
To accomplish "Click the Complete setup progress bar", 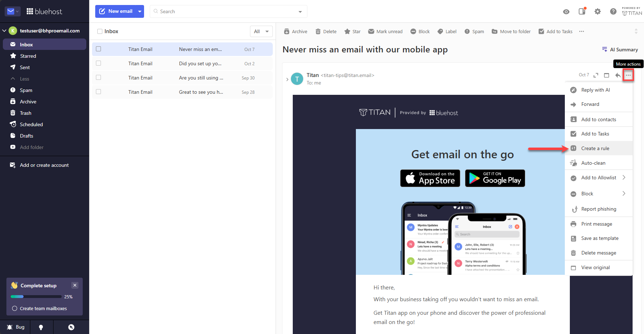I will (x=36, y=297).
